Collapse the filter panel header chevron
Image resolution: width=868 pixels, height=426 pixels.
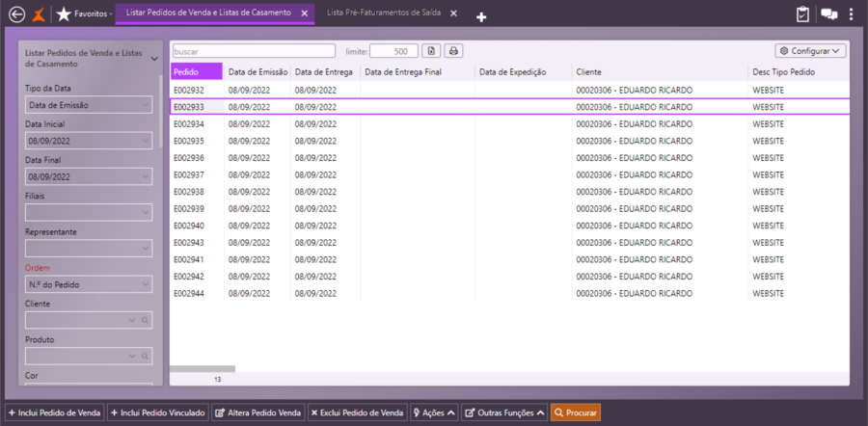tap(154, 58)
